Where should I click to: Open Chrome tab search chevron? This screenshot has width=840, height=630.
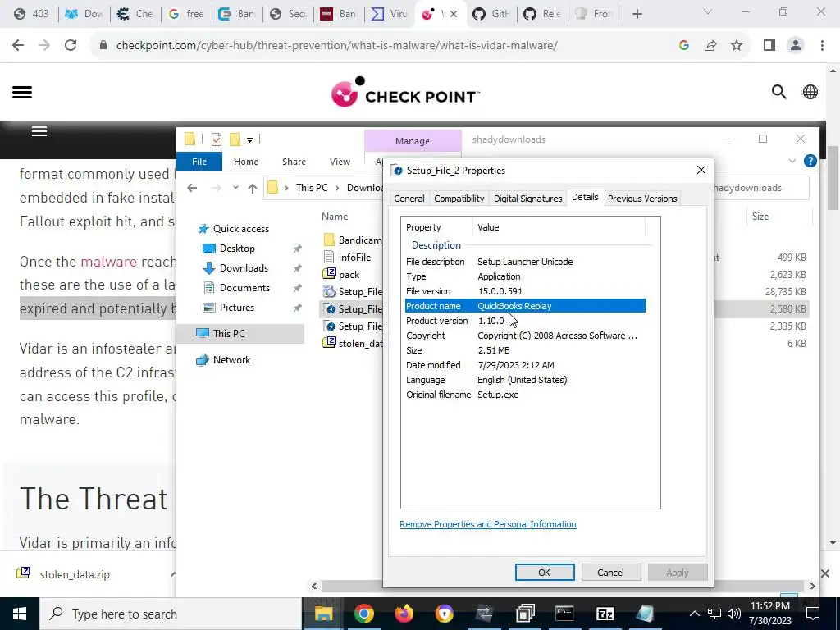tap(707, 11)
